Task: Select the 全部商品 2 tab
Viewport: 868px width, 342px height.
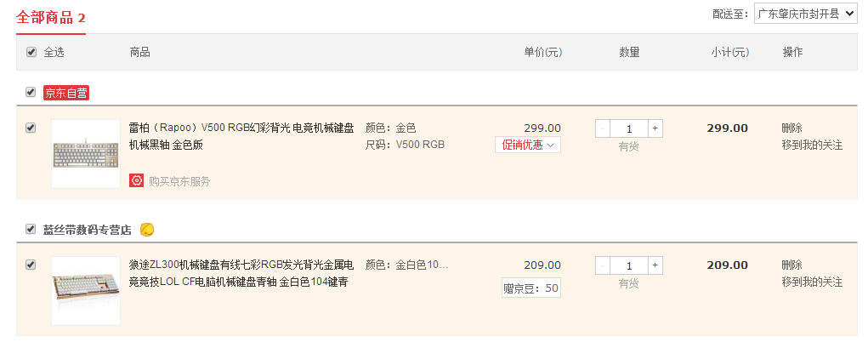Action: pyautogui.click(x=51, y=18)
